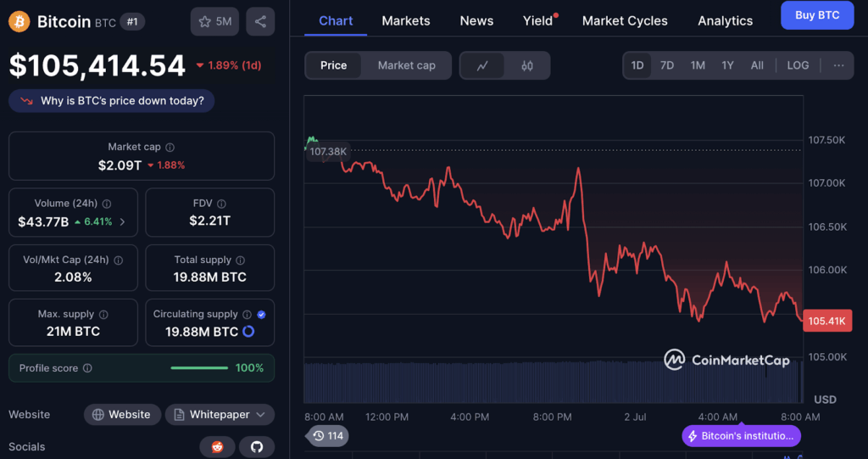
Task: Switch to the Markets tab
Action: (x=406, y=20)
